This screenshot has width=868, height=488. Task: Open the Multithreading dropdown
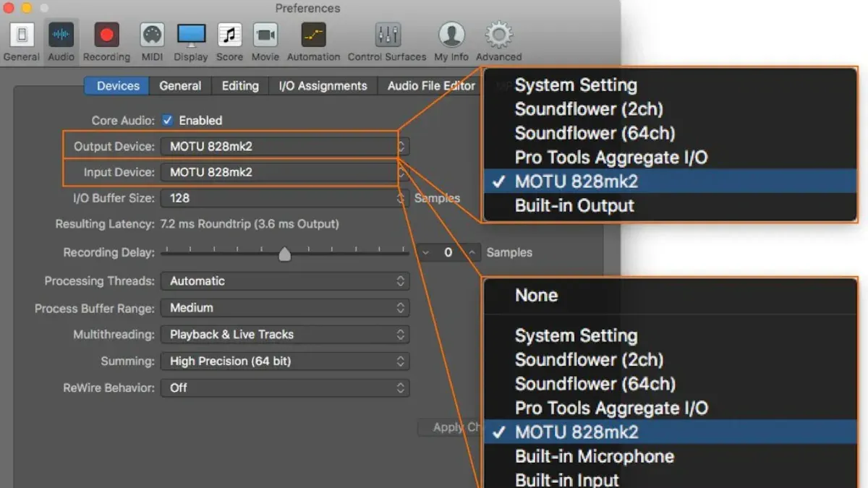[285, 335]
